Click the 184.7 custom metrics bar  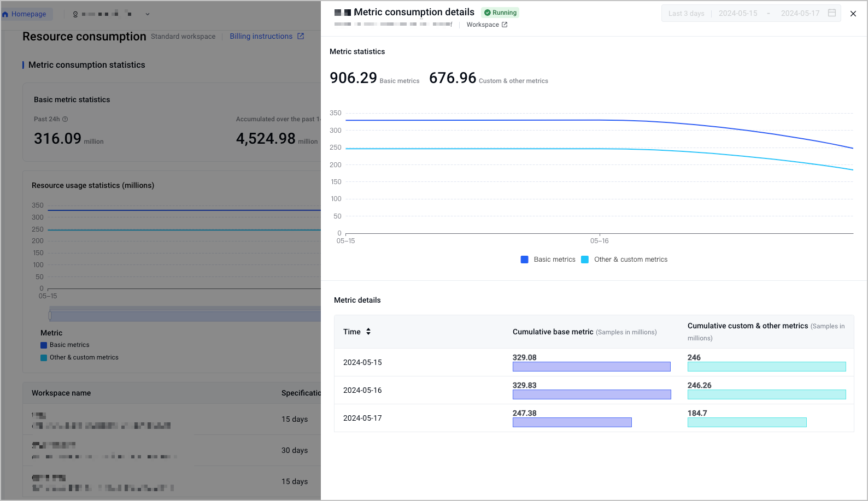[x=747, y=422]
